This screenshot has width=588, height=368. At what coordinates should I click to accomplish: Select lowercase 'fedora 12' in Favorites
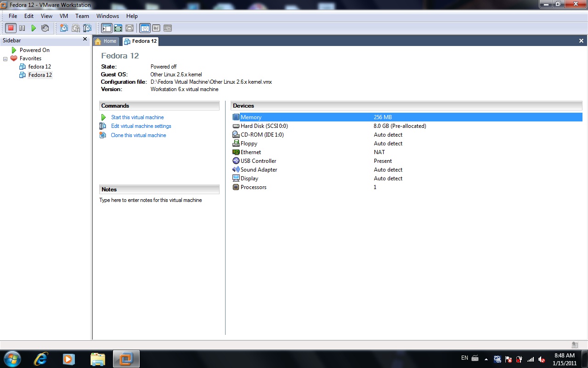[40, 67]
